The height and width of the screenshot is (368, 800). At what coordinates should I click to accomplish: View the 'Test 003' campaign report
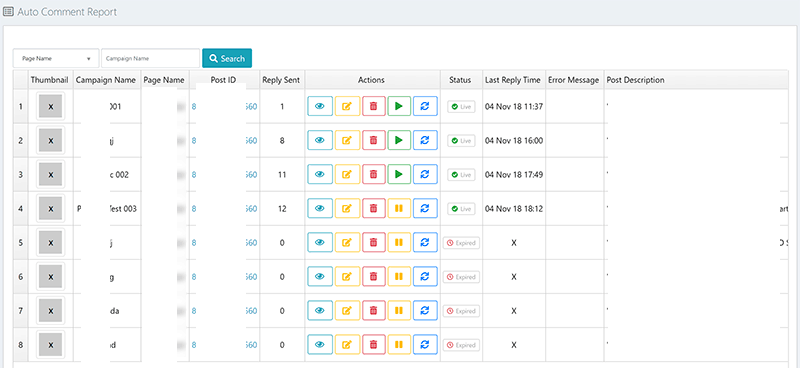pyautogui.click(x=320, y=208)
